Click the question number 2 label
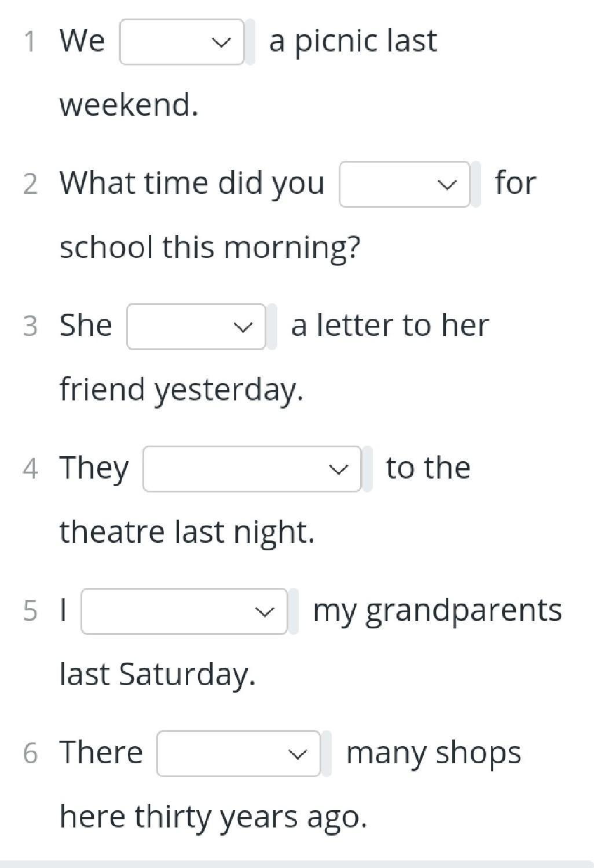 [30, 184]
